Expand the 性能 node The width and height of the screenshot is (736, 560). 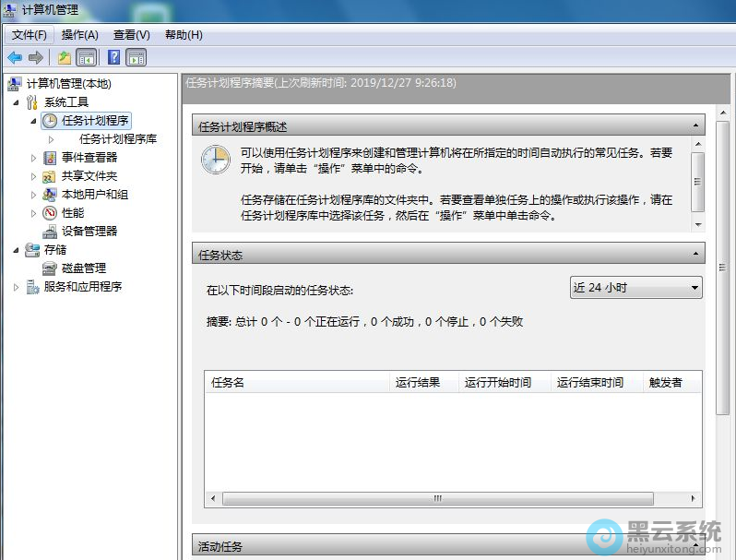point(33,214)
